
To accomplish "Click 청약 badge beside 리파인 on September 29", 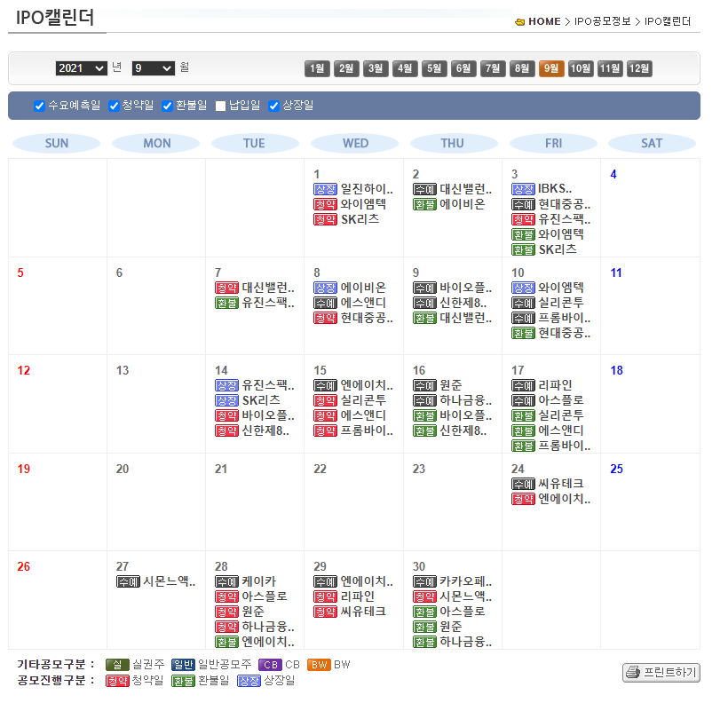I will click(x=326, y=596).
